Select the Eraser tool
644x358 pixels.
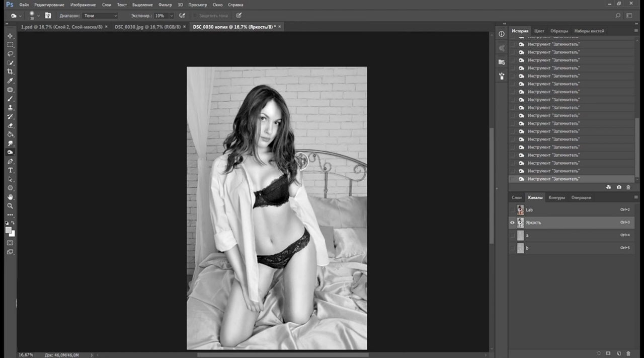(x=10, y=125)
